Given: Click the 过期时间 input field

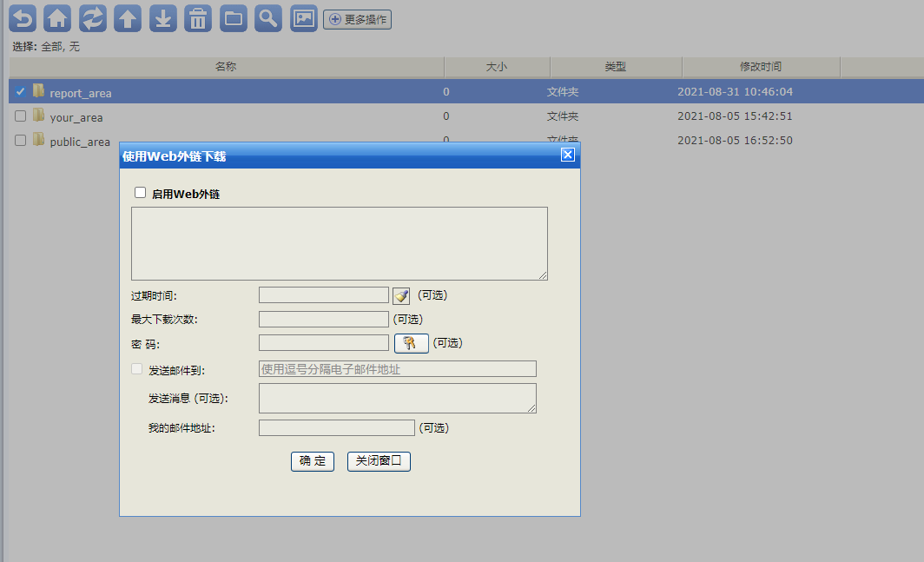Looking at the screenshot, I should coord(324,294).
